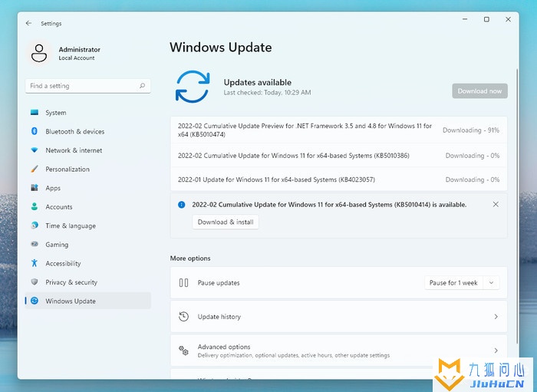
Task: Click the Download now button
Action: (x=479, y=91)
